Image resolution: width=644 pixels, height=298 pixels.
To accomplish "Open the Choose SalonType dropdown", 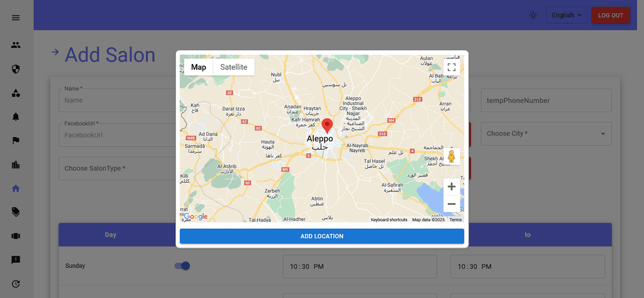I will tap(117, 168).
